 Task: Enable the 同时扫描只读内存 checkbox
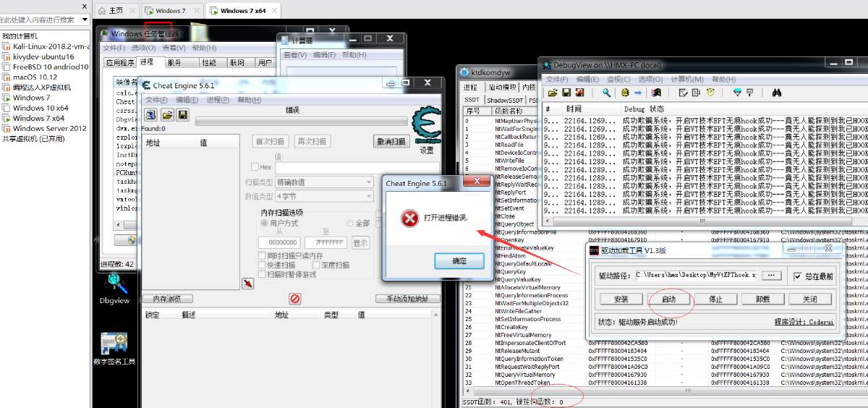tap(263, 255)
